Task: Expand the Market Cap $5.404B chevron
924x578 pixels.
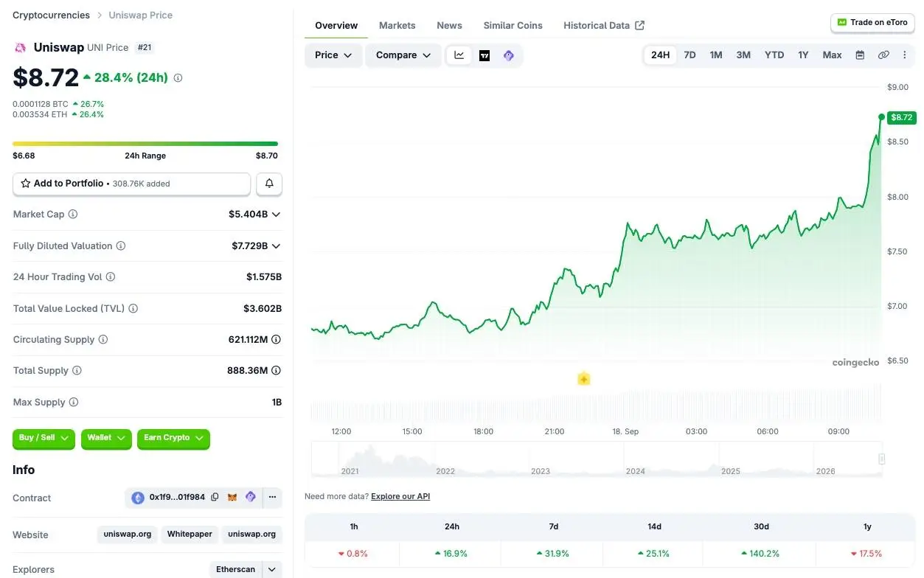Action: [x=276, y=215]
